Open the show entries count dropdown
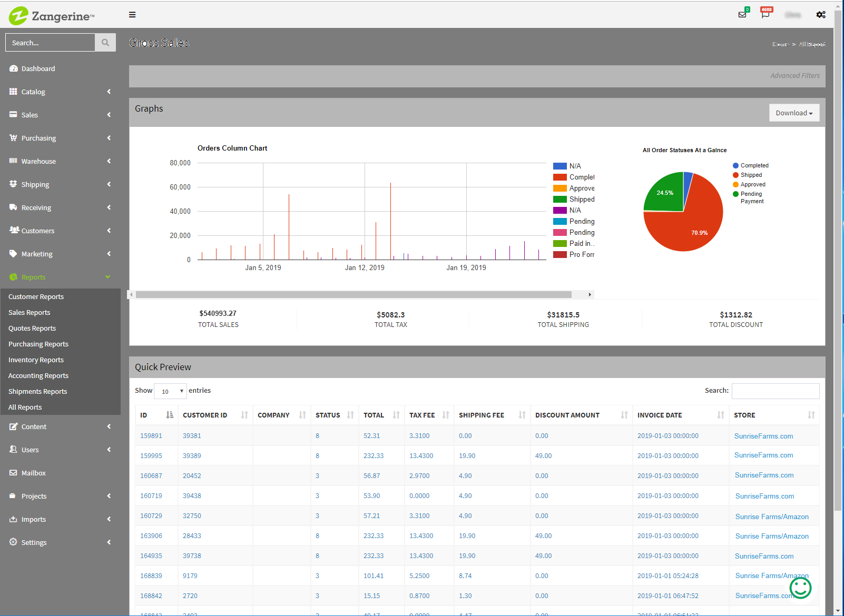The image size is (844, 616). coord(171,391)
